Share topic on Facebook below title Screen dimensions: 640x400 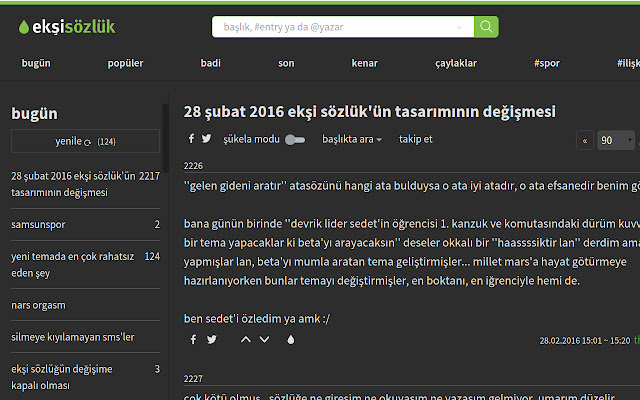click(191, 138)
